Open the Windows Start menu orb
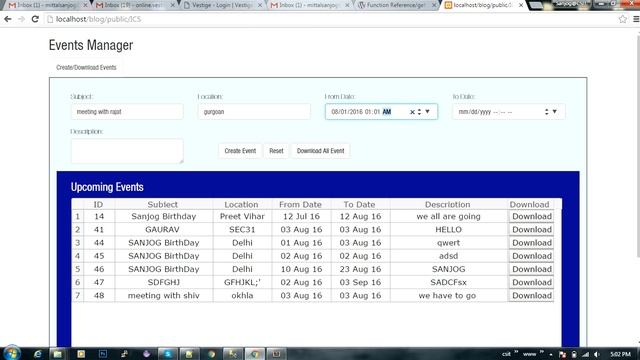This screenshot has height=360, width=640. [x=12, y=353]
